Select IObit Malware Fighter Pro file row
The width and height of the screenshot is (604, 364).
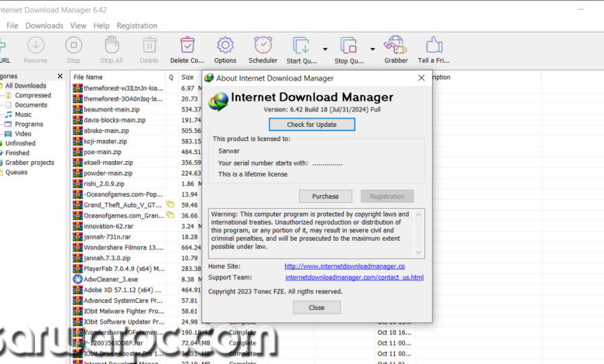pyautogui.click(x=124, y=311)
